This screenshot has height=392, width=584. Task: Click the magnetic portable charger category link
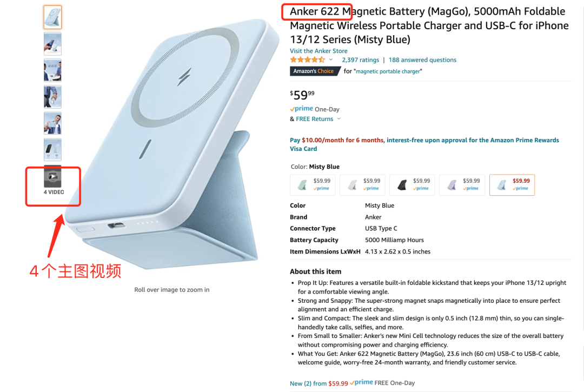(x=388, y=71)
